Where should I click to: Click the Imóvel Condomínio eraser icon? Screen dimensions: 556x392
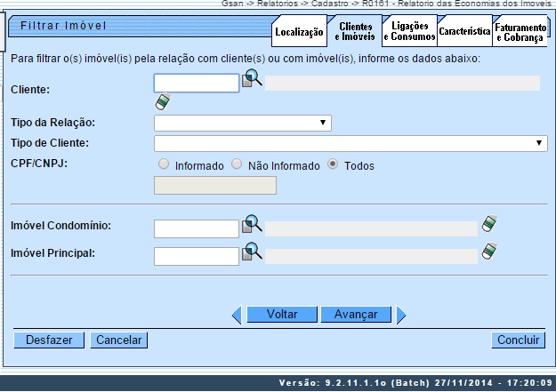(488, 223)
